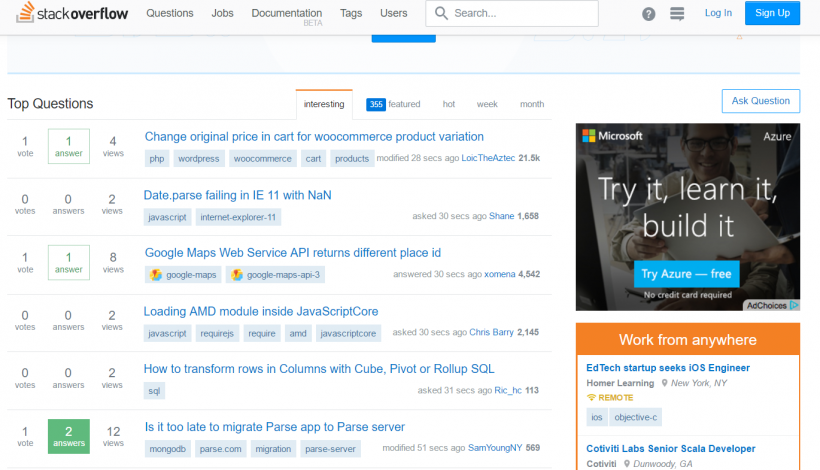This screenshot has height=470, width=820.
Task: Open user Ric_hc's profile
Action: (508, 390)
